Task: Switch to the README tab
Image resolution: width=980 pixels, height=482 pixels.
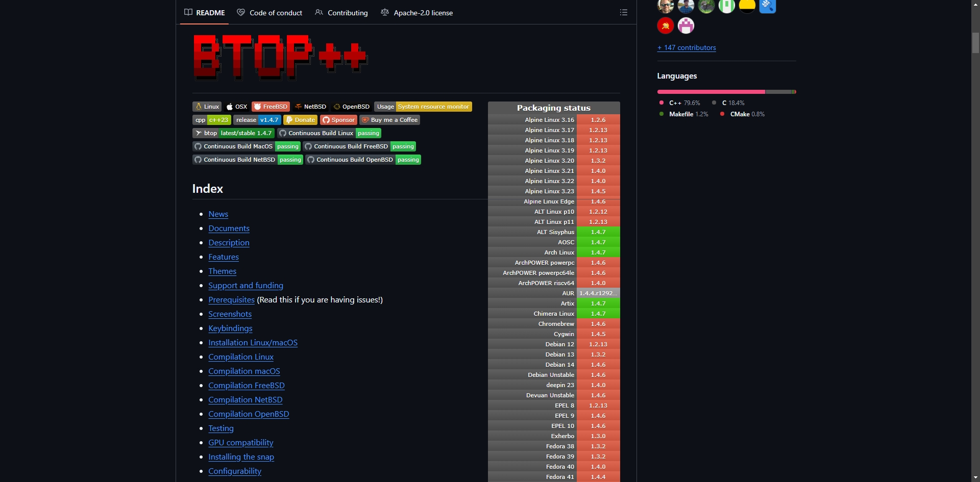Action: click(x=204, y=13)
